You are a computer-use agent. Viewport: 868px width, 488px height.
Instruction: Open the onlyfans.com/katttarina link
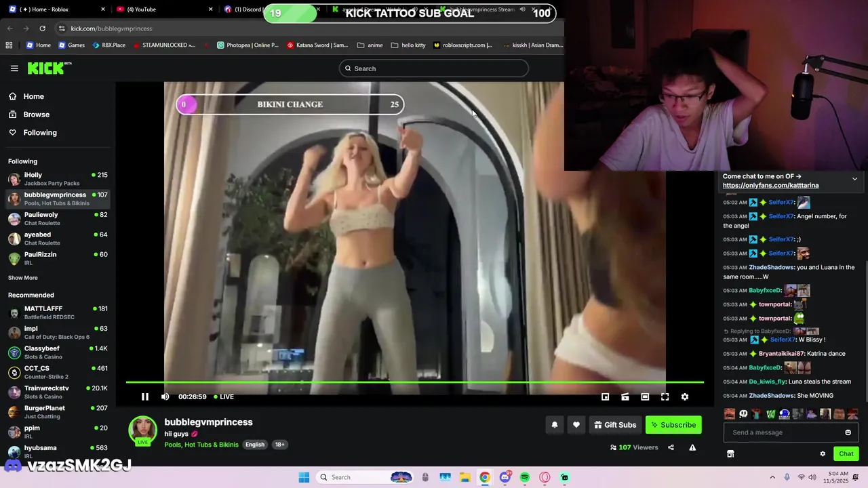point(770,185)
